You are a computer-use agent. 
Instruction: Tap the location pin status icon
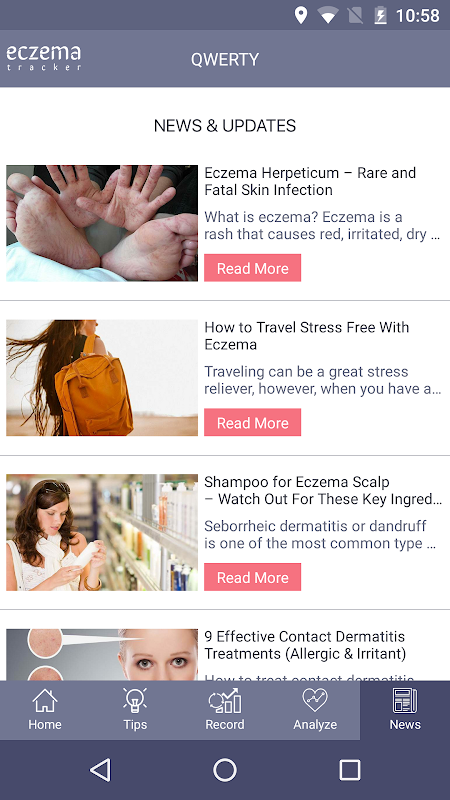tap(301, 15)
